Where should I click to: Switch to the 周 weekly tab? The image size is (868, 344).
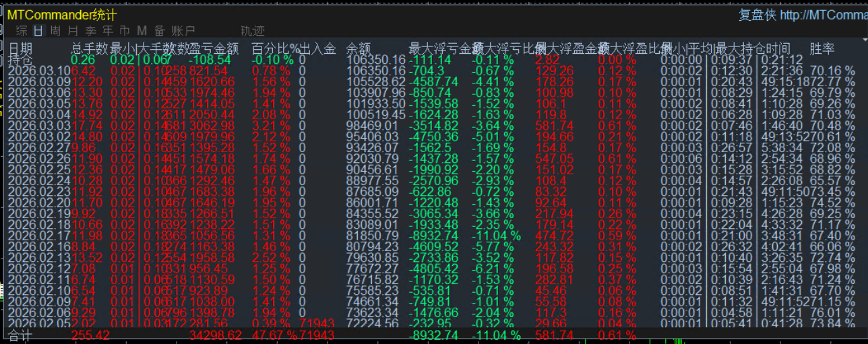55,30
